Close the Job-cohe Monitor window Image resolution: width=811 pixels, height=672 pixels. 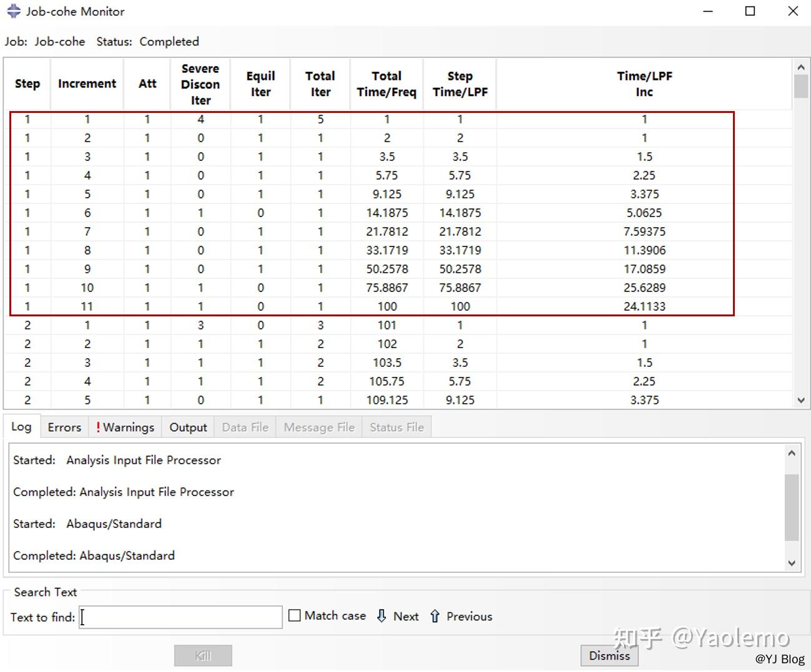793,11
